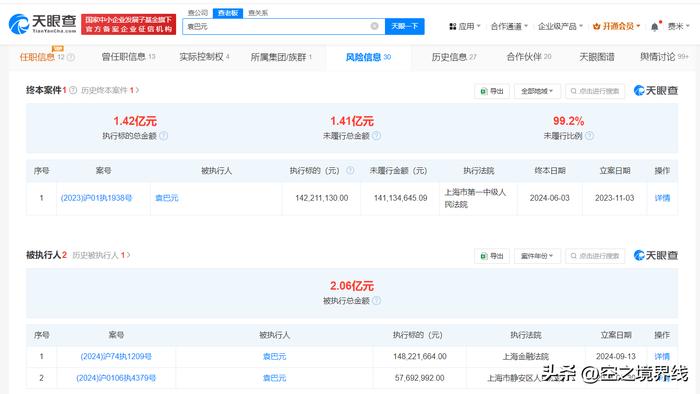This screenshot has width=700, height=394.
Task: Click the notification bell icon
Action: click(x=654, y=27)
